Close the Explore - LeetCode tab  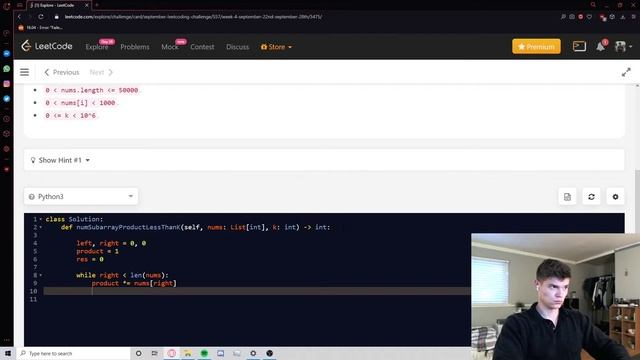(87, 5)
